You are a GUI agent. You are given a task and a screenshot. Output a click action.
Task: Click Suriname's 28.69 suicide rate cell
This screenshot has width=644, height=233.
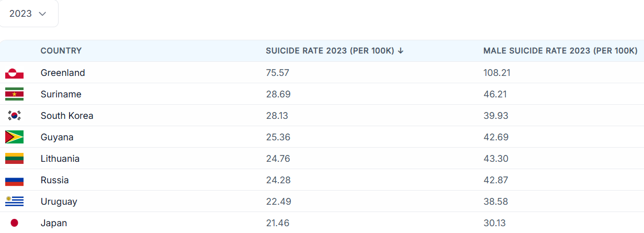pos(278,94)
